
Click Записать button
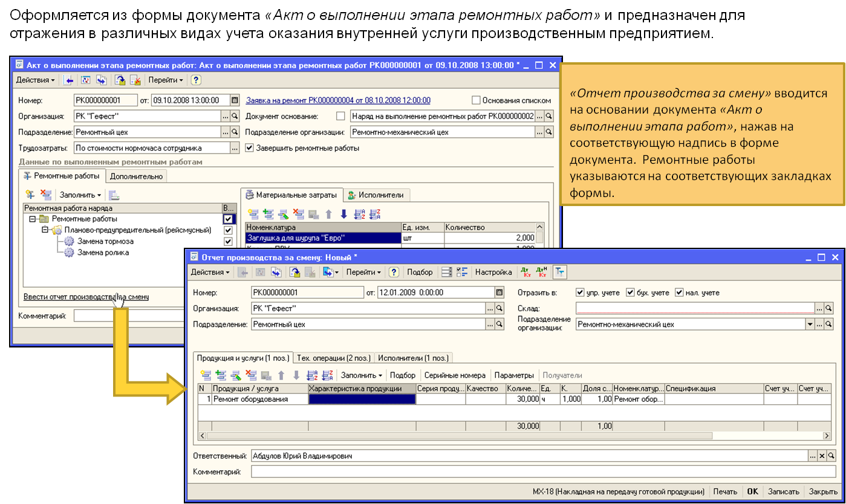[784, 492]
